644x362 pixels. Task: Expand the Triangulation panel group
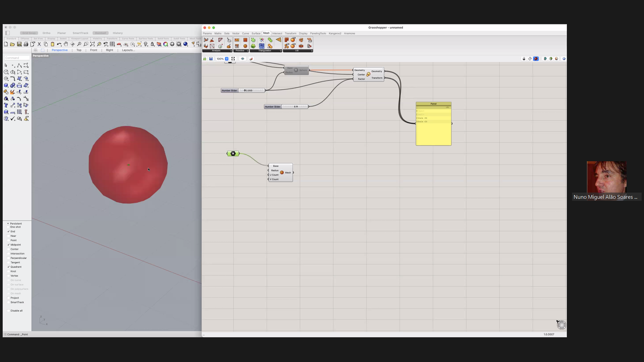point(281,51)
